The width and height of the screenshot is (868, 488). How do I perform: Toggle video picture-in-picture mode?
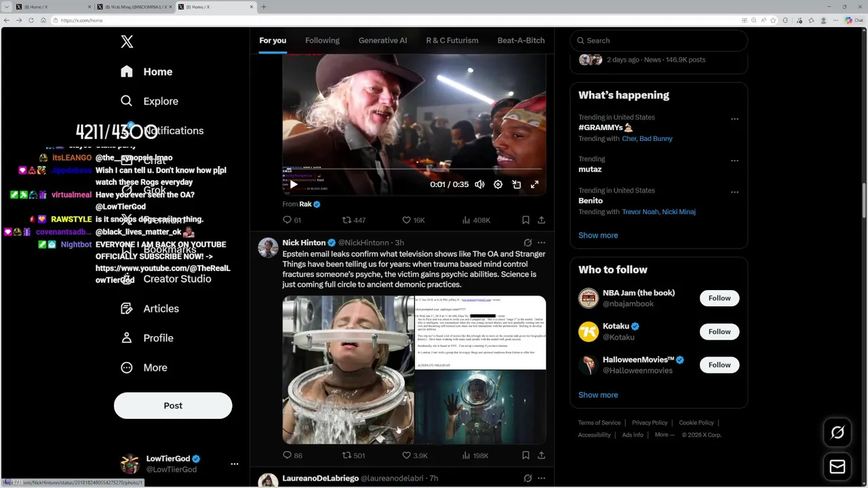[516, 184]
